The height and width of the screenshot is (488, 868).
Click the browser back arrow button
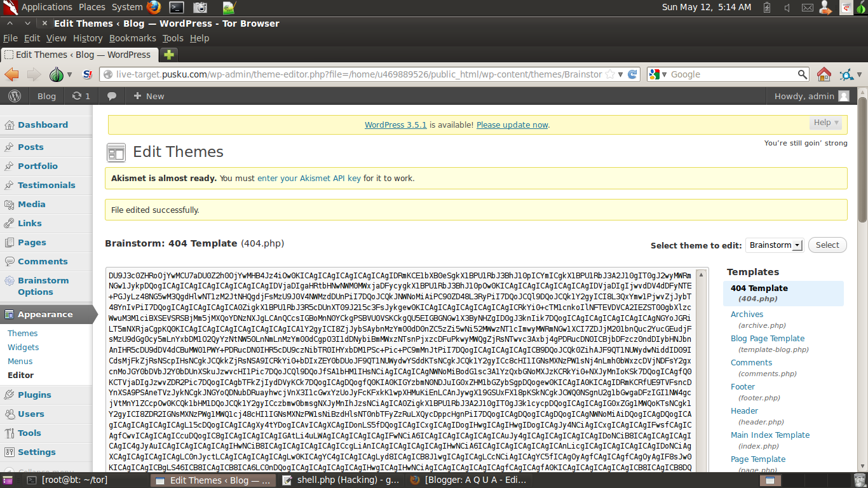(12, 74)
